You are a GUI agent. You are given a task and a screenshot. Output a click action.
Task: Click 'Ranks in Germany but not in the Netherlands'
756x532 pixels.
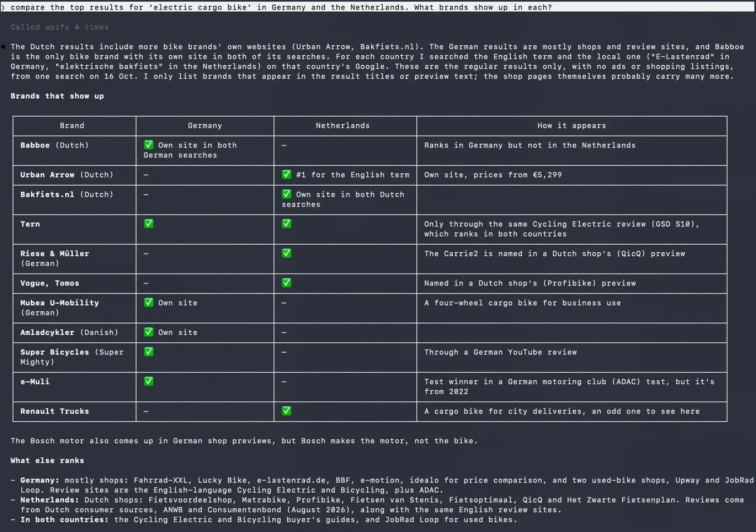click(x=530, y=146)
